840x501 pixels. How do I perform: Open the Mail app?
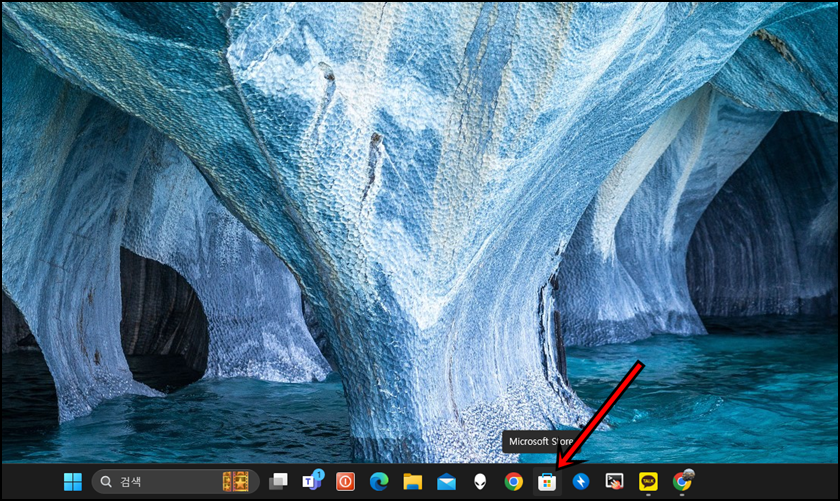[446, 482]
